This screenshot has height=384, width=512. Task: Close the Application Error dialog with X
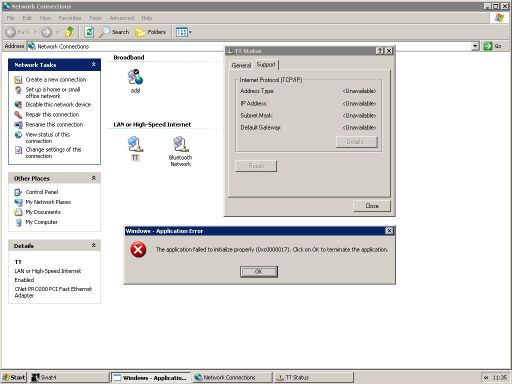[389, 231]
